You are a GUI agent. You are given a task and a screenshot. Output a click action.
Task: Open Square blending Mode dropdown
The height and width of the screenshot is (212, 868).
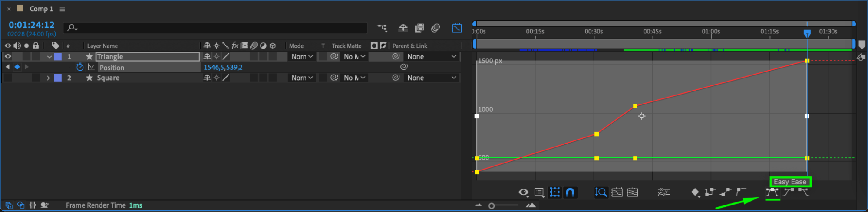pos(302,78)
